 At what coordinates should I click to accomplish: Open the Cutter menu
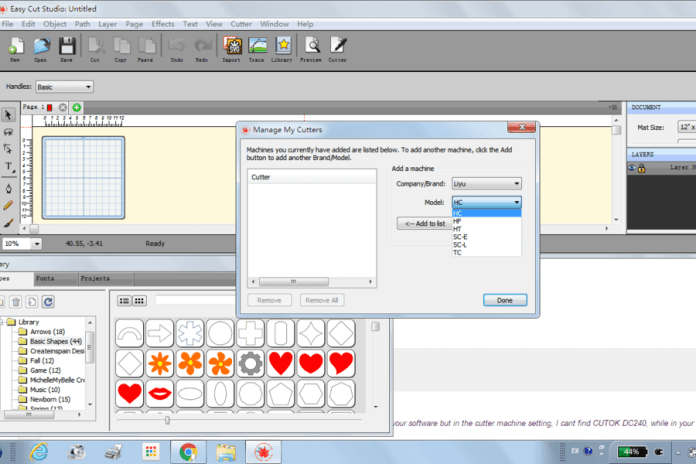241,24
